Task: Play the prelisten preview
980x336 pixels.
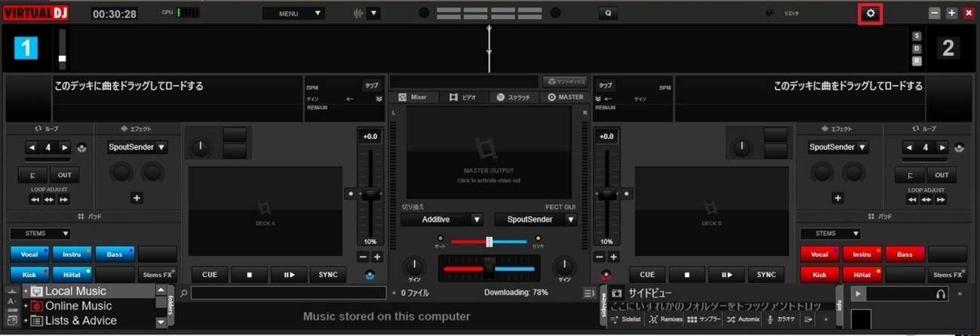Action: 858,294
